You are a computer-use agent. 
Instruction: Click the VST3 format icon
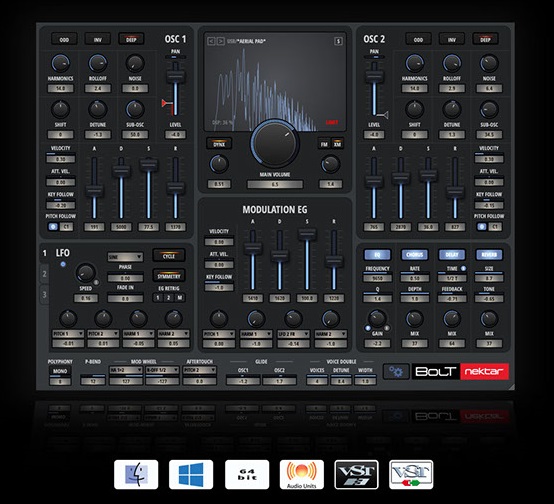pos(356,475)
